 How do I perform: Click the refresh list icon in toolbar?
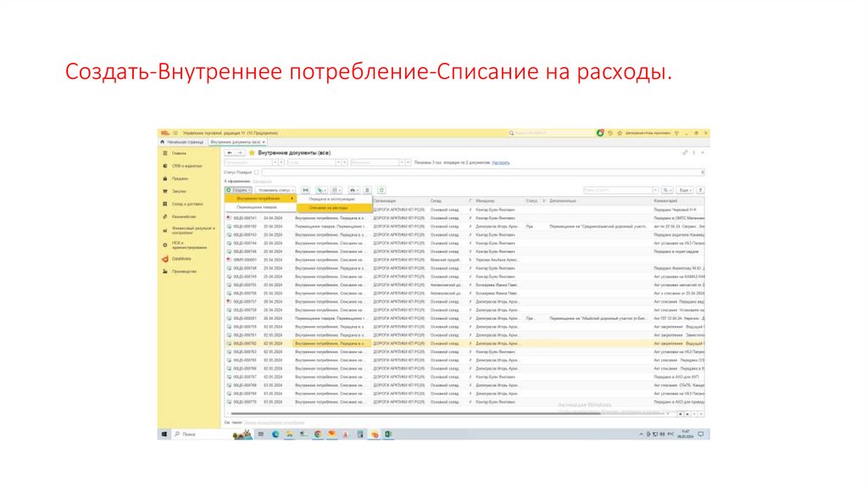click(x=381, y=190)
